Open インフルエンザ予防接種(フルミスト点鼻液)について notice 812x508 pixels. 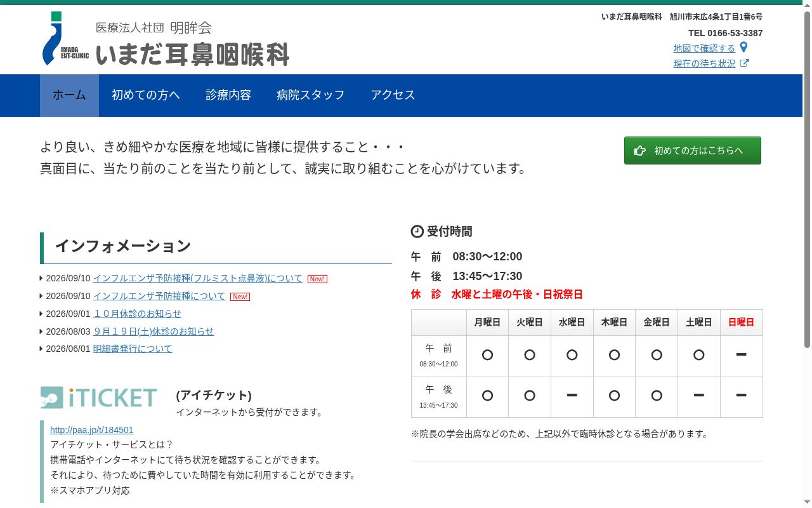pos(198,278)
